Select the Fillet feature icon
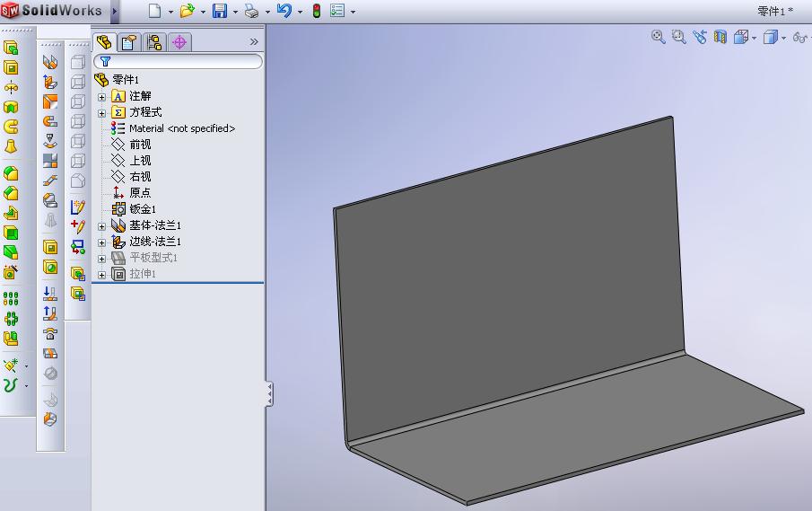Image resolution: width=812 pixels, height=511 pixels. pyautogui.click(x=11, y=173)
